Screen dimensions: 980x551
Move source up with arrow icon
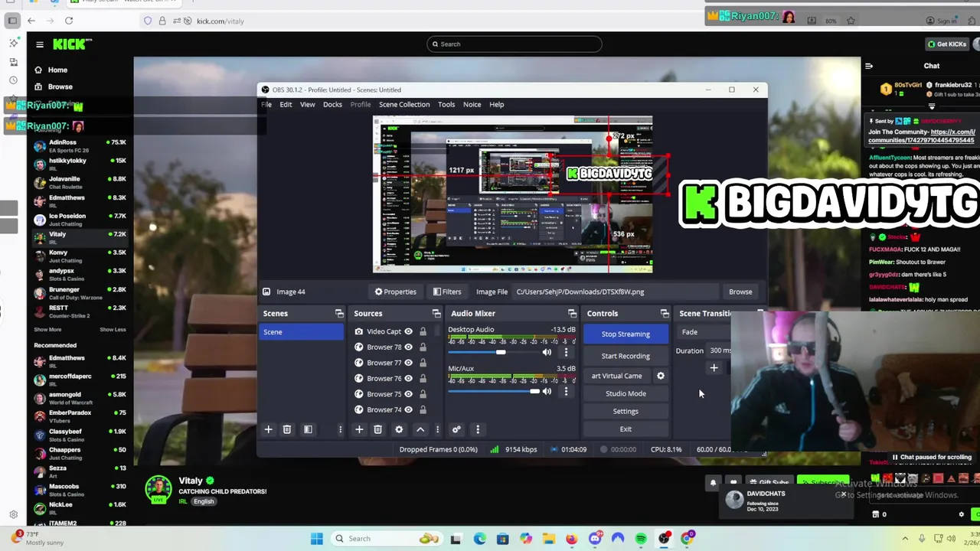420,429
